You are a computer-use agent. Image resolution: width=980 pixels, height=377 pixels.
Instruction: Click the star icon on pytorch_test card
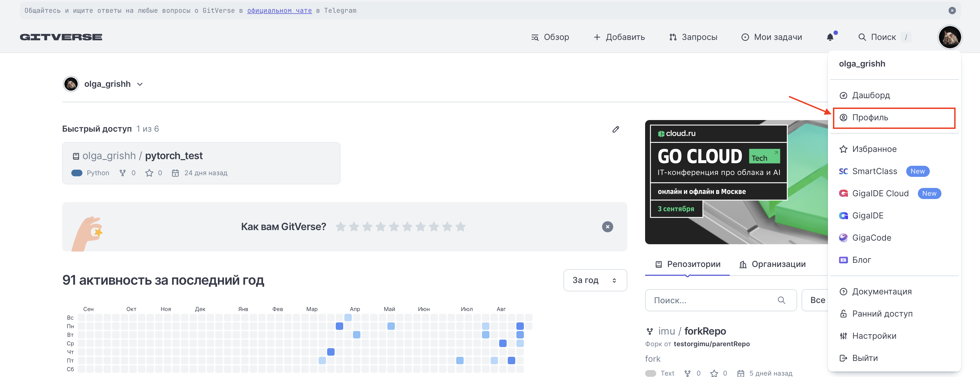[149, 173]
